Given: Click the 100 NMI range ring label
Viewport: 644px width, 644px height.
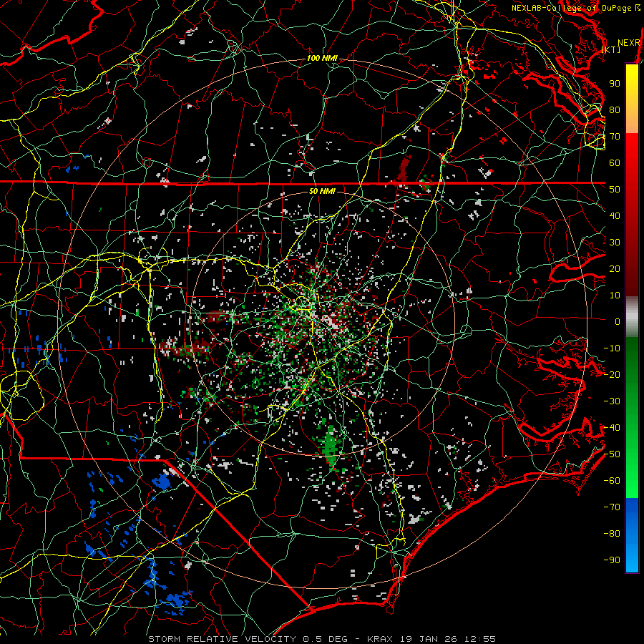Looking at the screenshot, I should coord(322,59).
